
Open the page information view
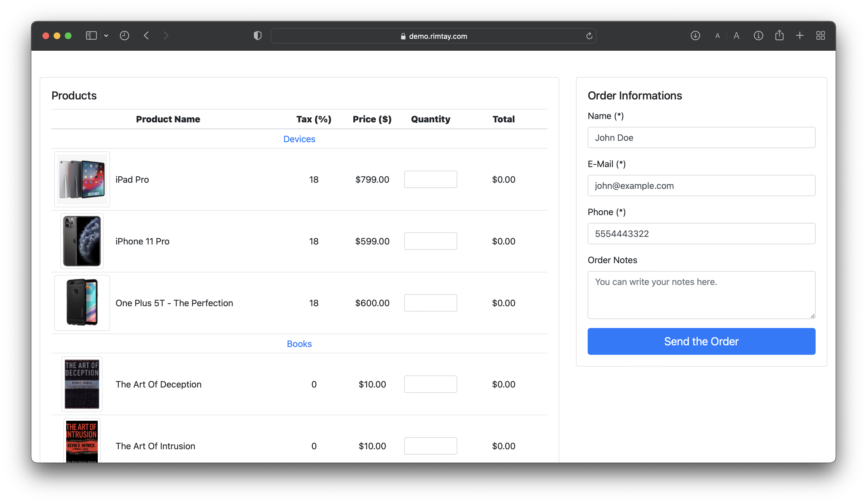(x=758, y=35)
